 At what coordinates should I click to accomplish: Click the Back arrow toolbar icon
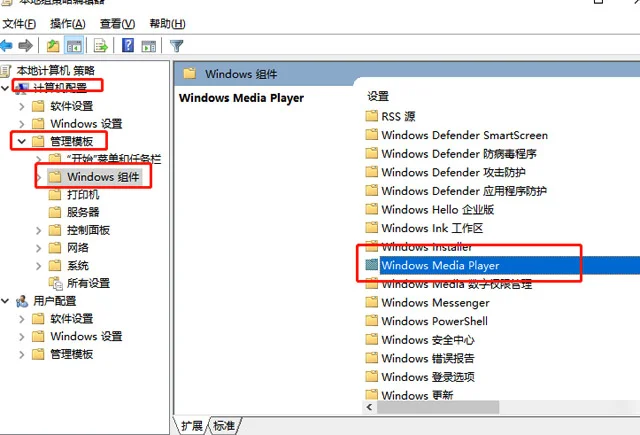[7, 45]
